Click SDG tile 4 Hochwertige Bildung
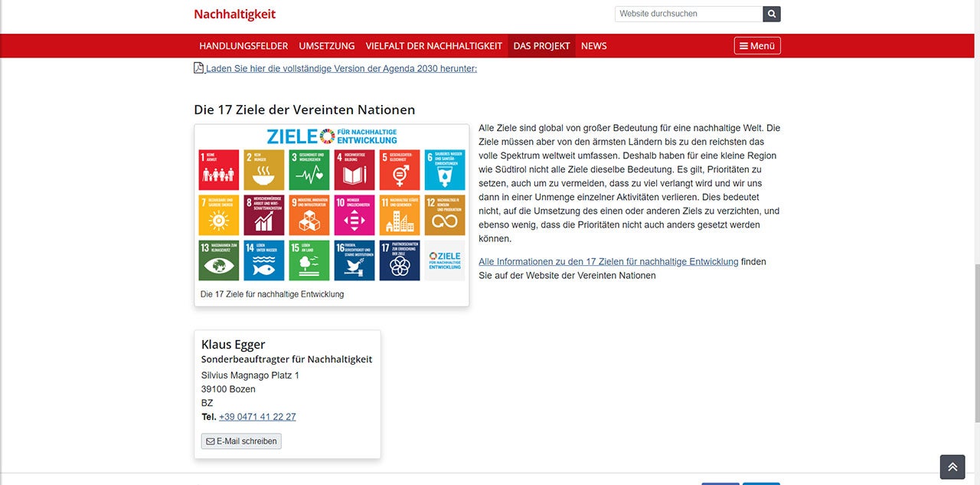 coord(354,169)
